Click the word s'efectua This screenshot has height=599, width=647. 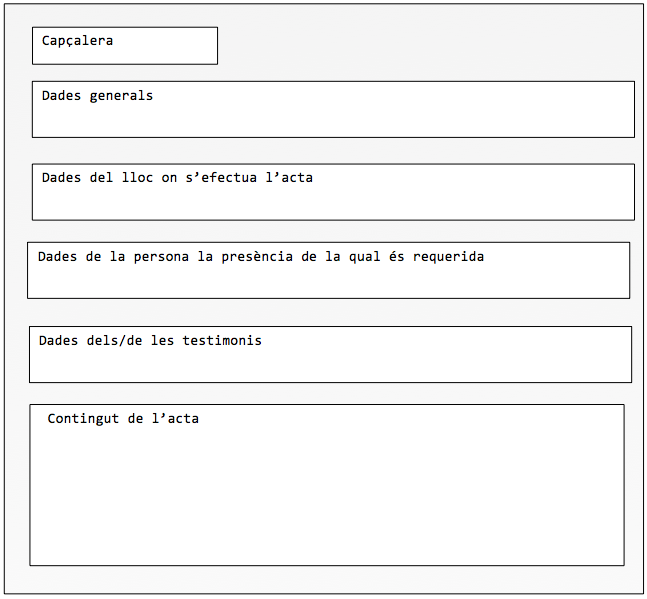221,178
